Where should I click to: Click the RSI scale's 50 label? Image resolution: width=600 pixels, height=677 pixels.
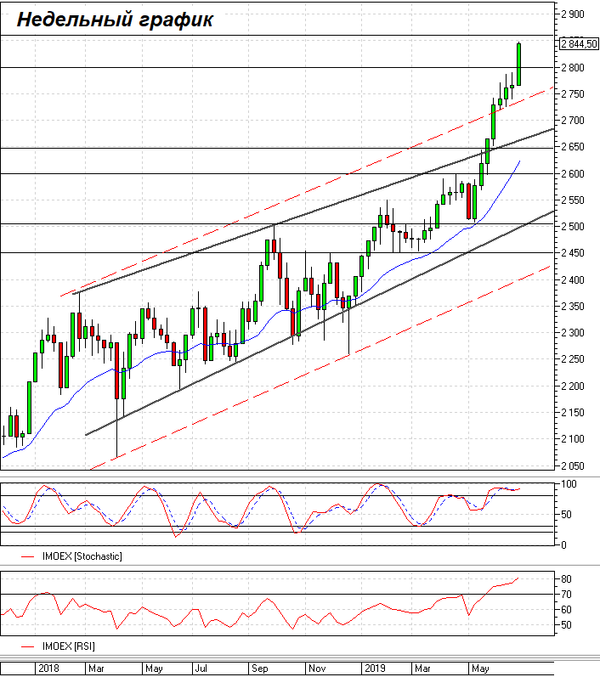point(566,625)
